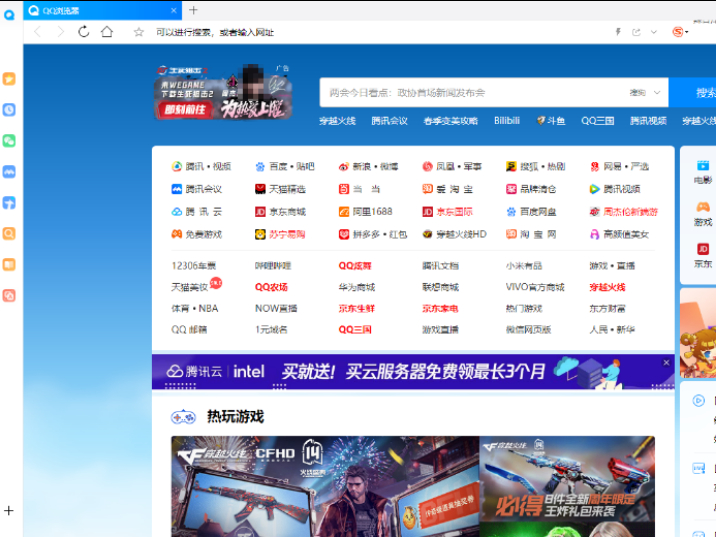Open the Bilibili quick link under search
The height and width of the screenshot is (537, 716).
(507, 121)
